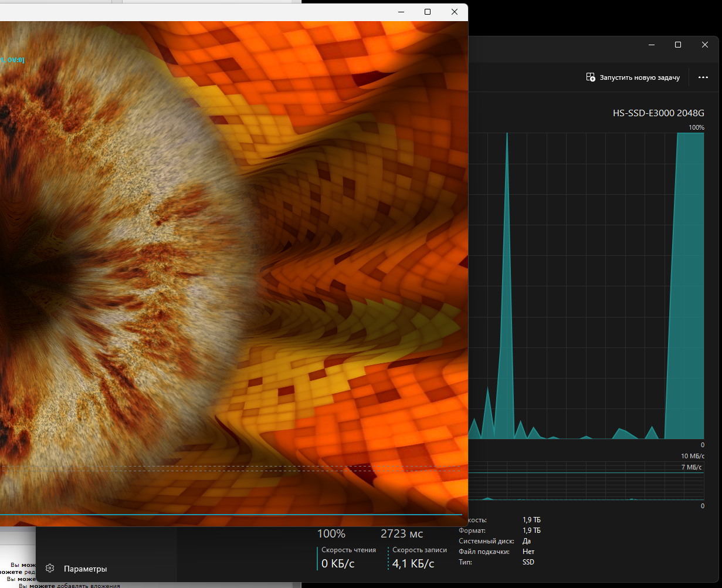The width and height of the screenshot is (722, 588).
Task: Minimize the Task Manager window
Action: [x=651, y=45]
